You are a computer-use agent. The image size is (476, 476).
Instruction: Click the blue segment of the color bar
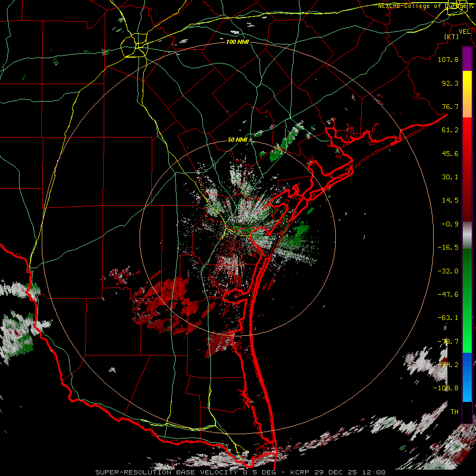(467, 377)
